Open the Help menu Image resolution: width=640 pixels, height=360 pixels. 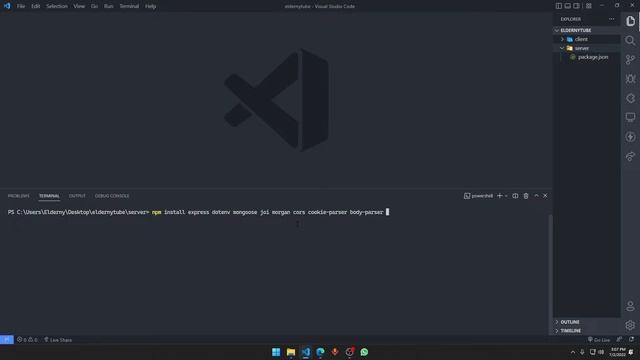click(151, 6)
